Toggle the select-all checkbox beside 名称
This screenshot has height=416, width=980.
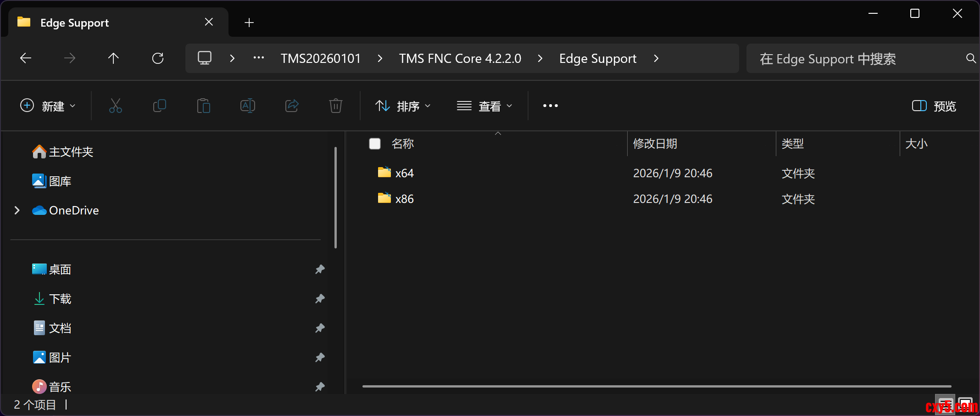(375, 144)
